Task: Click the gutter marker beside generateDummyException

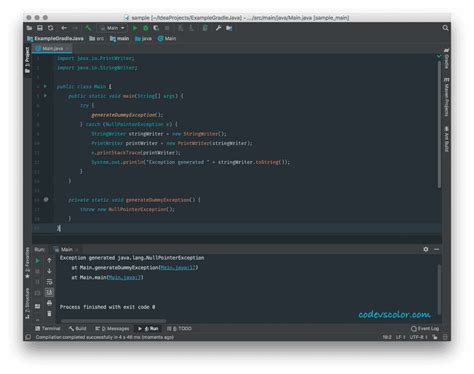Action: coord(46,200)
